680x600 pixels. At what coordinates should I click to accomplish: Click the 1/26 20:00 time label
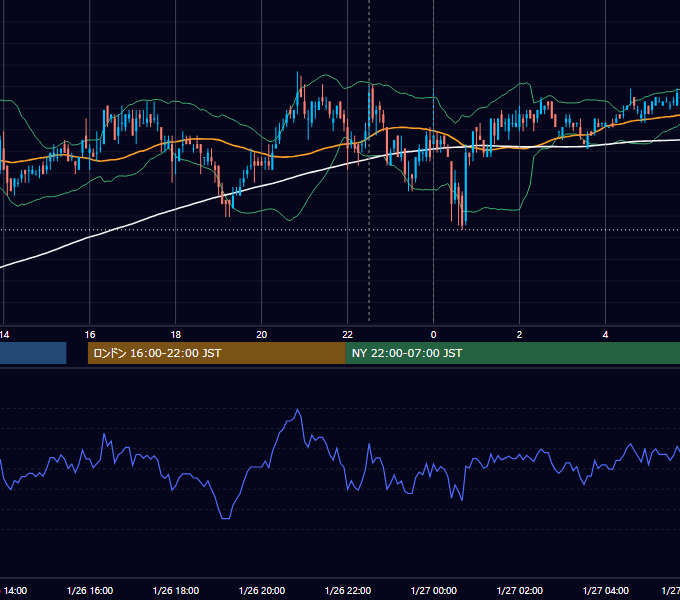click(x=262, y=590)
